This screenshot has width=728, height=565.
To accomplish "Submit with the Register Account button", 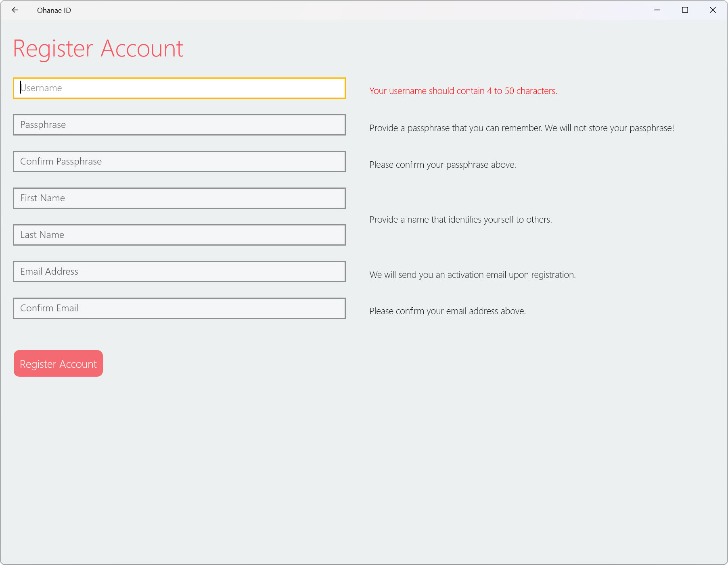I will click(x=58, y=363).
